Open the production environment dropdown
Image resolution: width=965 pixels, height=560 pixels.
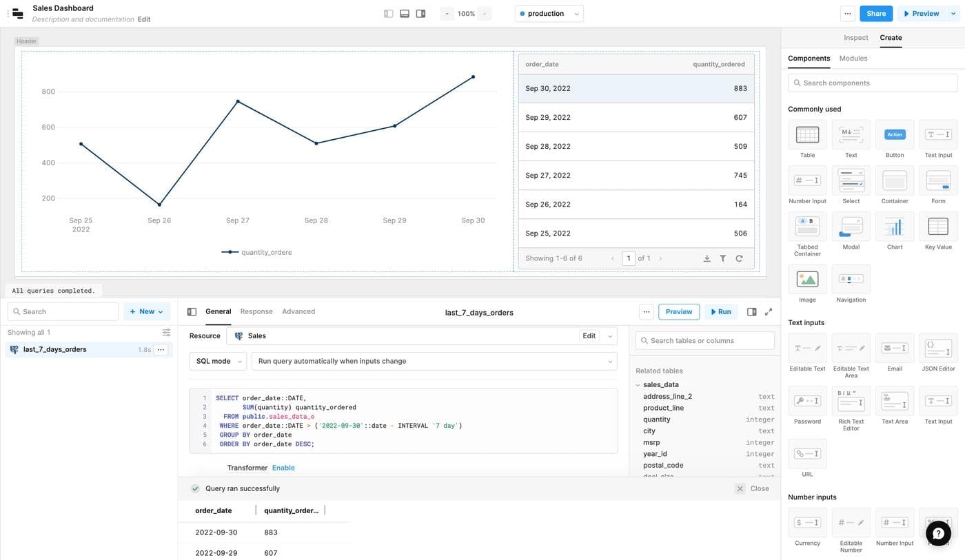click(549, 14)
